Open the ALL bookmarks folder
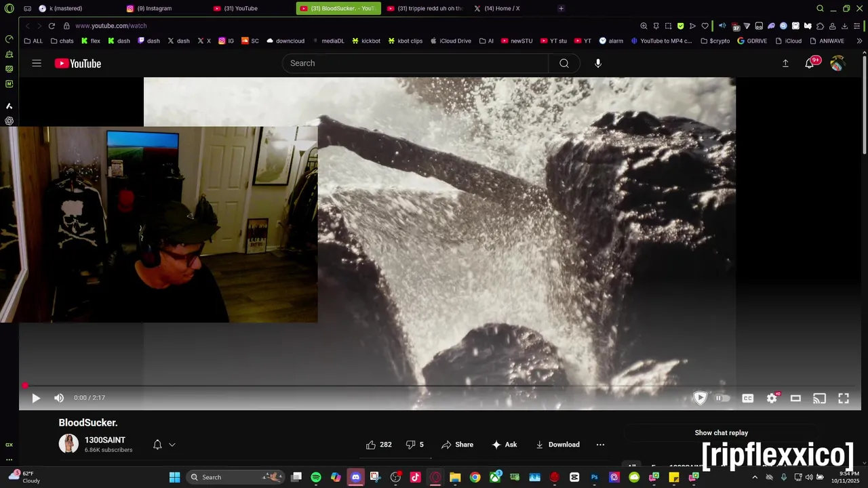Viewport: 868px width, 488px height. (33, 41)
